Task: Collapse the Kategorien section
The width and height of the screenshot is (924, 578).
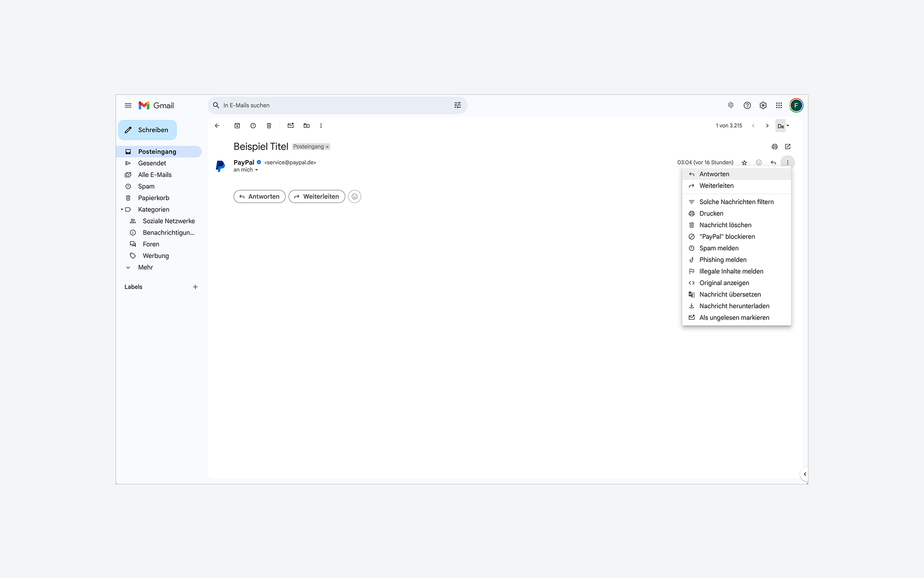Action: (122, 209)
